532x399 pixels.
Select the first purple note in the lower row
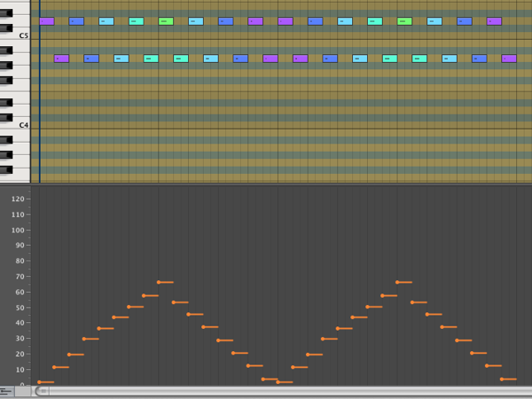pyautogui.click(x=62, y=59)
